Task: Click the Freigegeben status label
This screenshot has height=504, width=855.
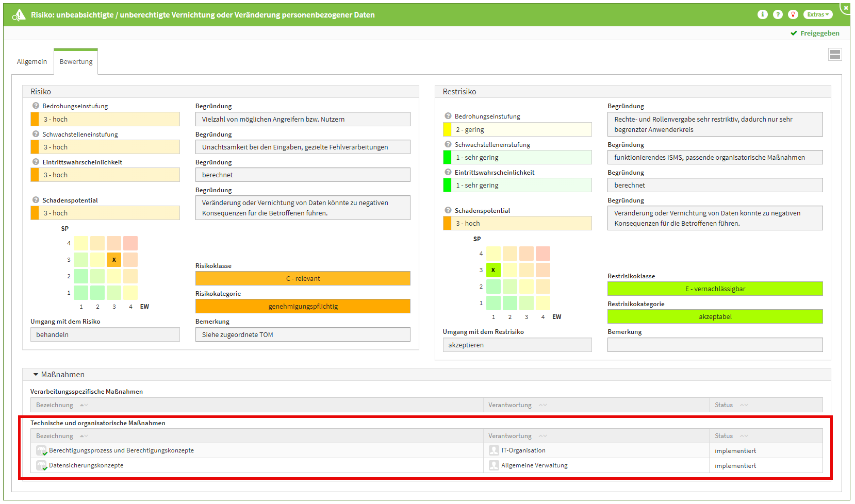Action: (x=819, y=33)
